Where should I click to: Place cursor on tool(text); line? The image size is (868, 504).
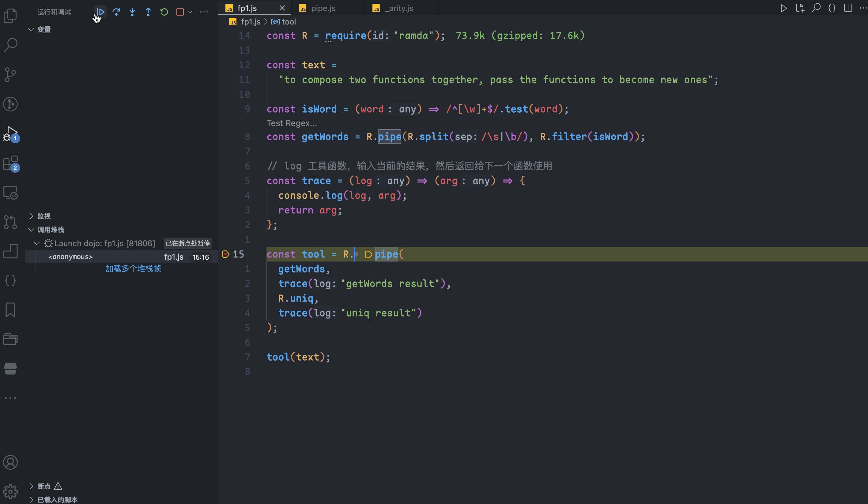tap(298, 357)
